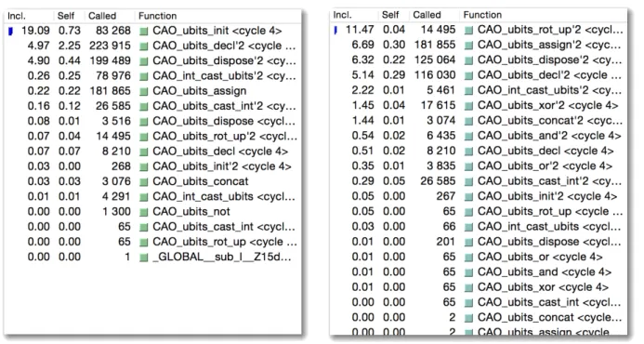Select CAO_ubits_and'2 <cycle 4> function name
This screenshot has height=344, width=644.
click(x=549, y=136)
